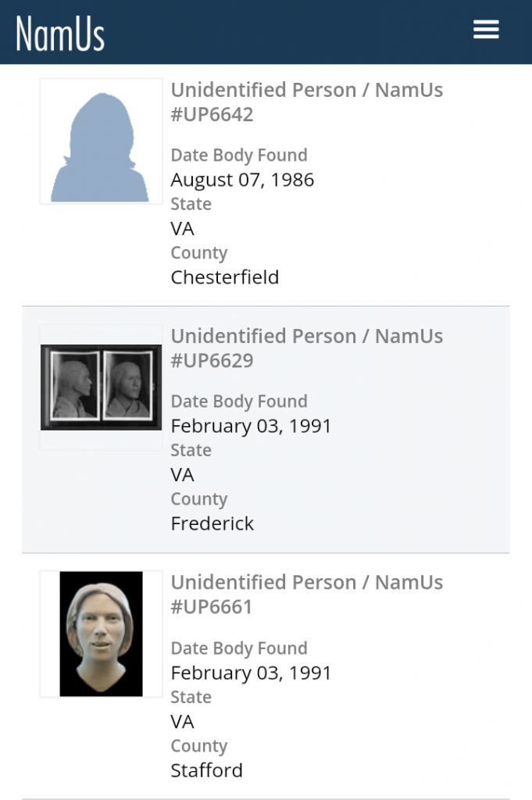532x800 pixels.
Task: Click the February 03, 1991 date for UP6629
Action: pos(251,426)
